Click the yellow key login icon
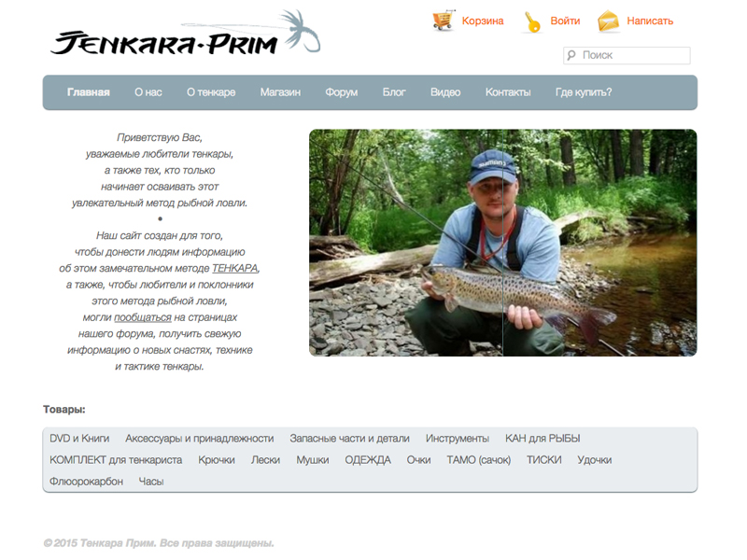Viewport: 747px width, 560px height. pos(531,22)
